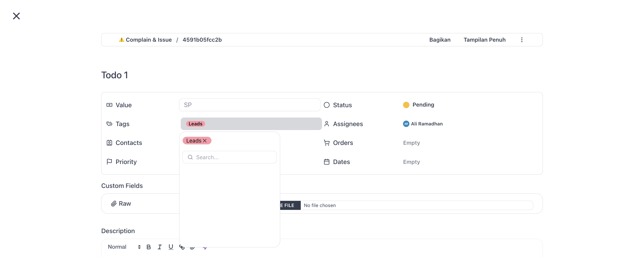
Task: Apply underline formatting in description toolbar
Action: point(171,247)
